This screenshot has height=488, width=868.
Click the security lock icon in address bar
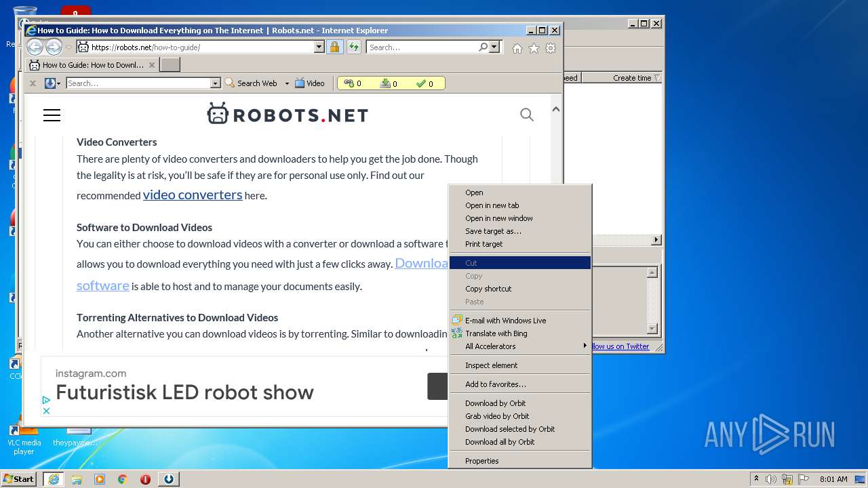334,47
